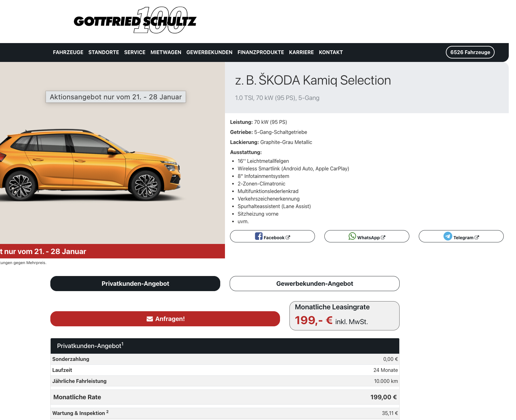Switch to the Privatkunden-Angebot tab
Screen dimensions: 516x420
click(x=135, y=284)
